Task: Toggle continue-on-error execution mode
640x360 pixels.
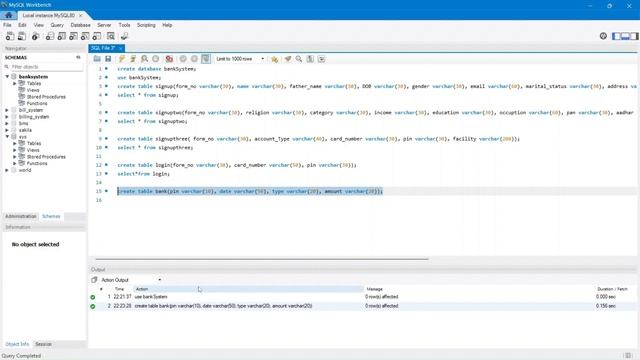Action: [x=169, y=59]
